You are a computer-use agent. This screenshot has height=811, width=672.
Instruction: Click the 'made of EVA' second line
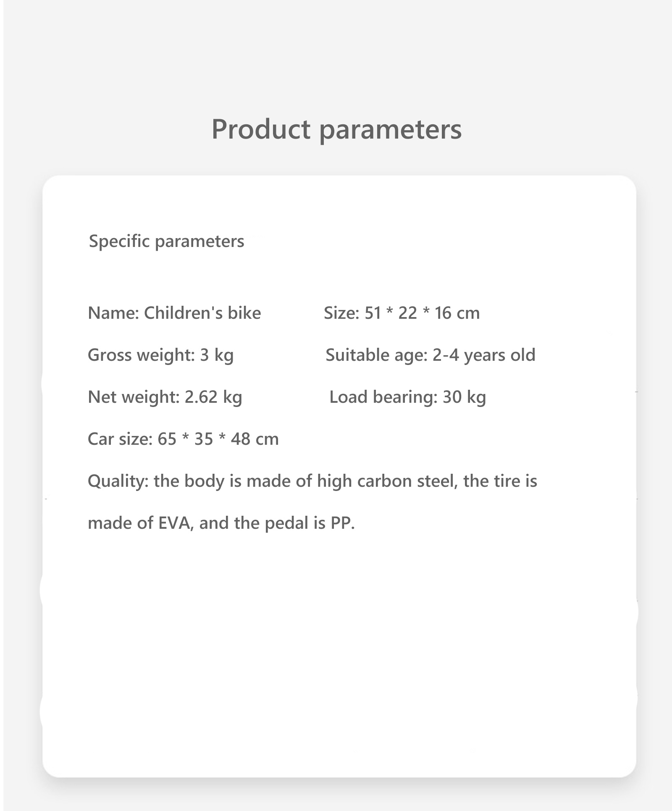(221, 523)
